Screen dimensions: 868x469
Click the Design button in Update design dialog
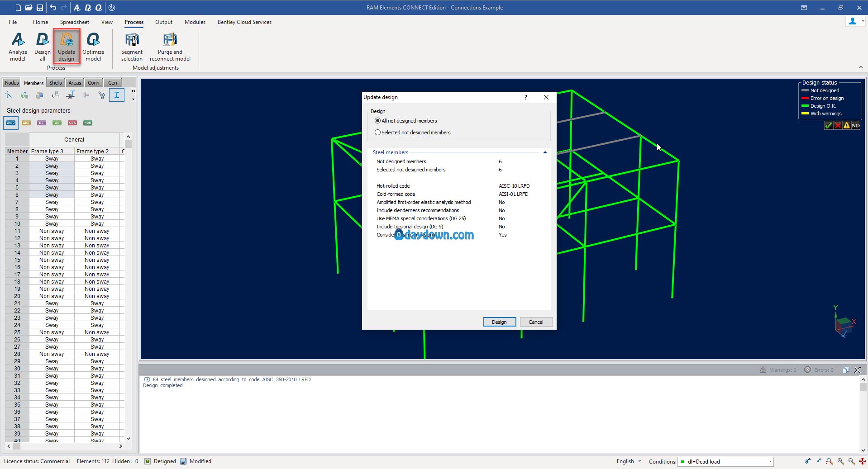500,322
